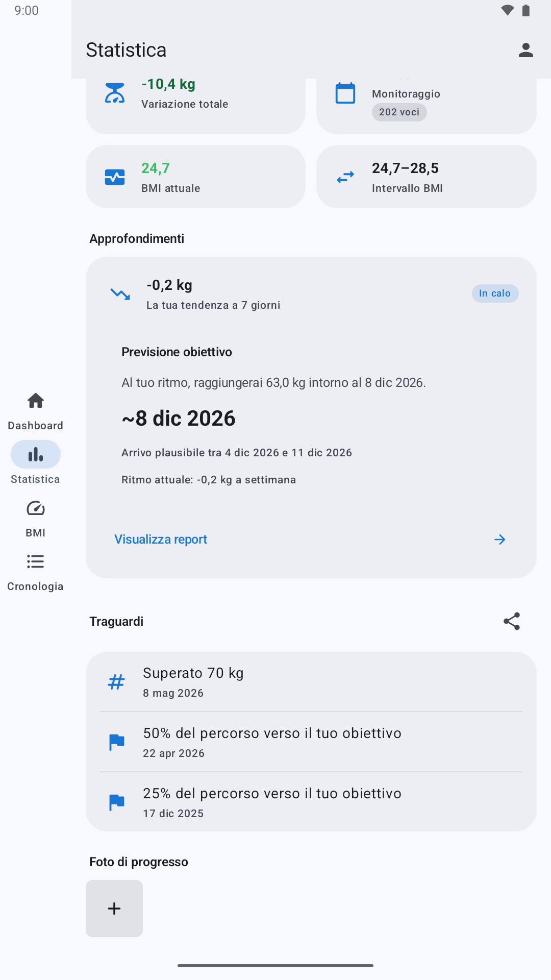This screenshot has height=980, width=551.
Task: Tap the In calo status chip
Action: (x=495, y=293)
